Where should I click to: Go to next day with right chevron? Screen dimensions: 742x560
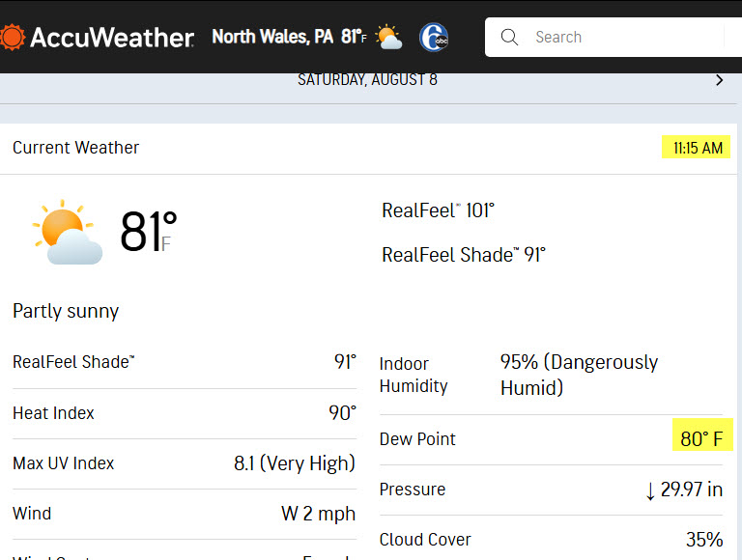719,80
